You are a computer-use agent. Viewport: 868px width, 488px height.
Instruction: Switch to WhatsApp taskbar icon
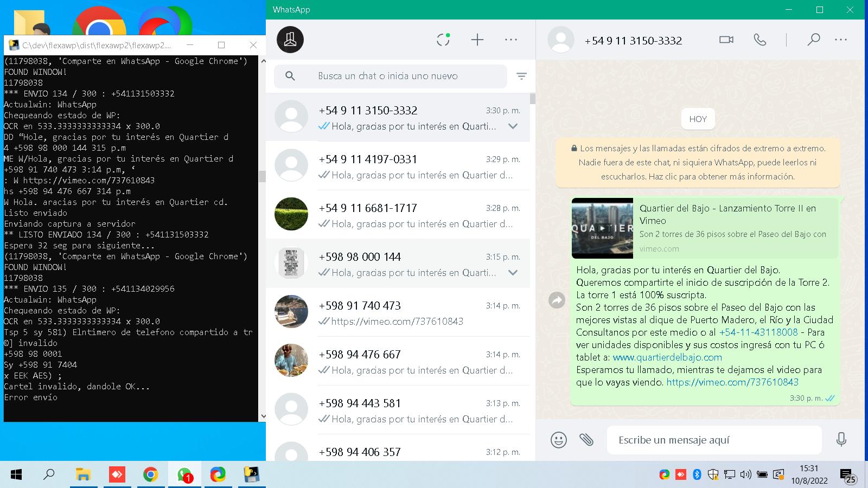[184, 475]
